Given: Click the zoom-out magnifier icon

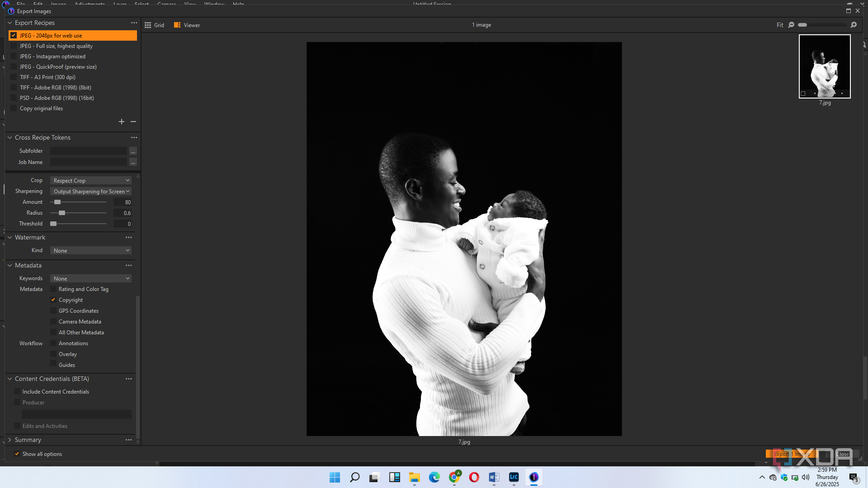Looking at the screenshot, I should tap(791, 25).
